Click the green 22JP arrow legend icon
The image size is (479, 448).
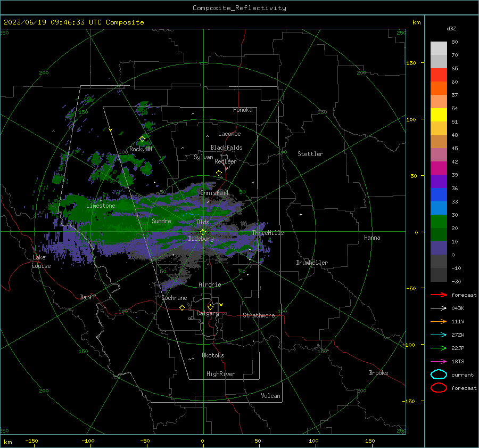[x=439, y=348]
